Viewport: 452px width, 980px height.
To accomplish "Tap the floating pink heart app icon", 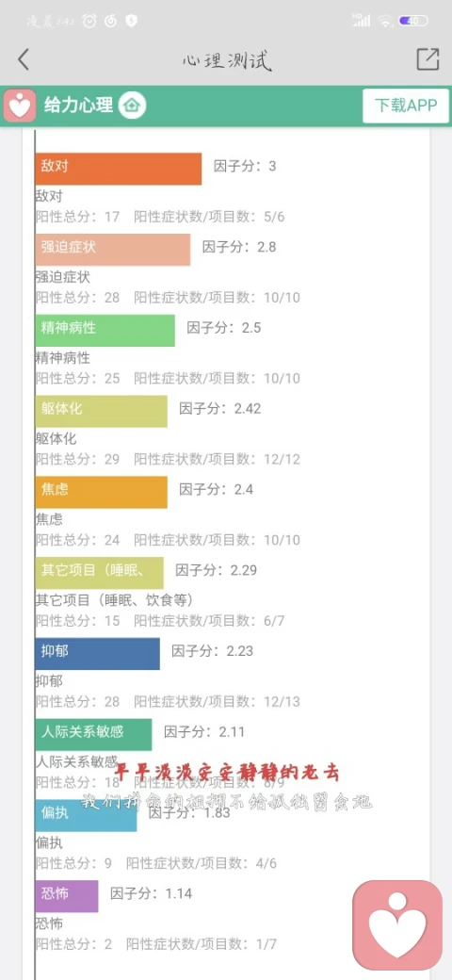I will [x=397, y=924].
